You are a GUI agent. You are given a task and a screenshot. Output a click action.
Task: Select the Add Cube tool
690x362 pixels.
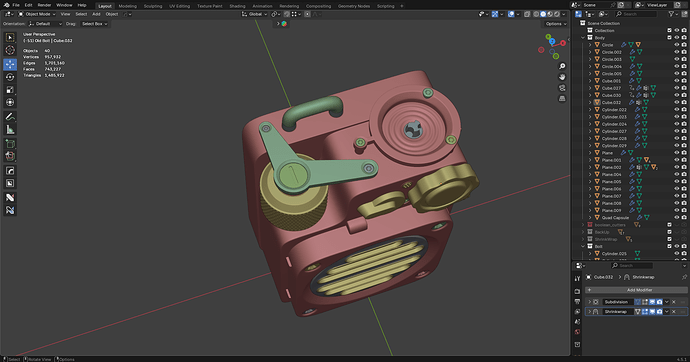click(x=10, y=143)
